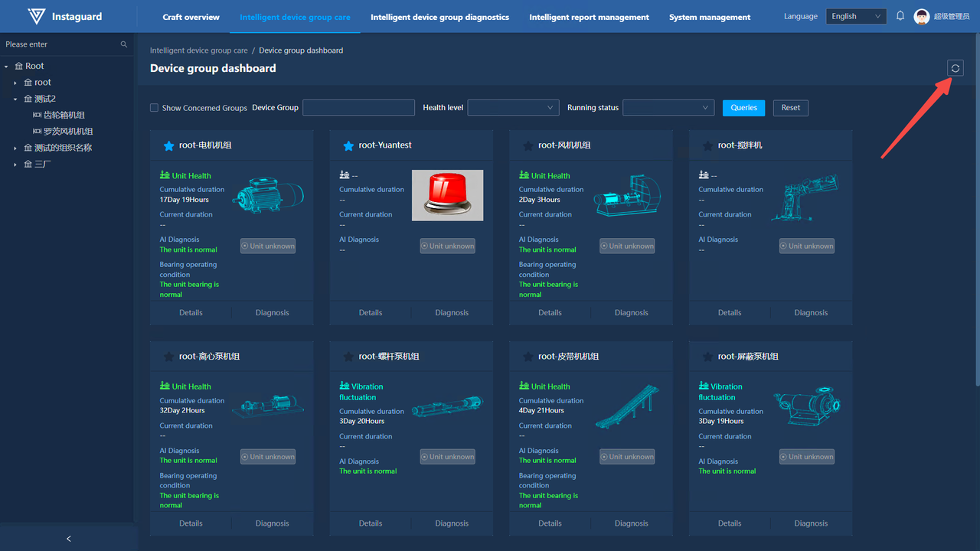
Task: Open the notification bell
Action: [900, 16]
